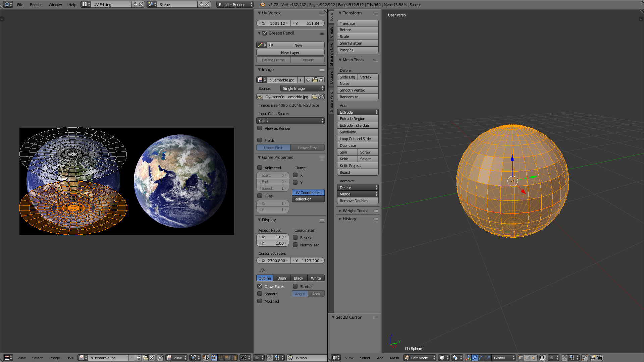
Task: Toggle UV sync selection icon
Action: [206, 358]
